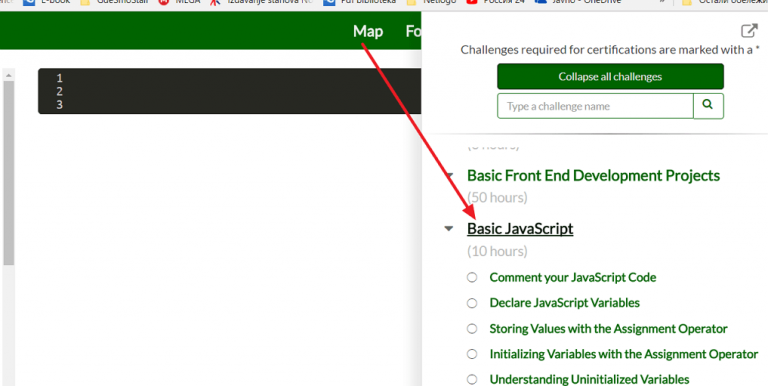This screenshot has height=386, width=768.
Task: Open Initializing Variables with the Assignment Operator
Action: [x=624, y=354]
